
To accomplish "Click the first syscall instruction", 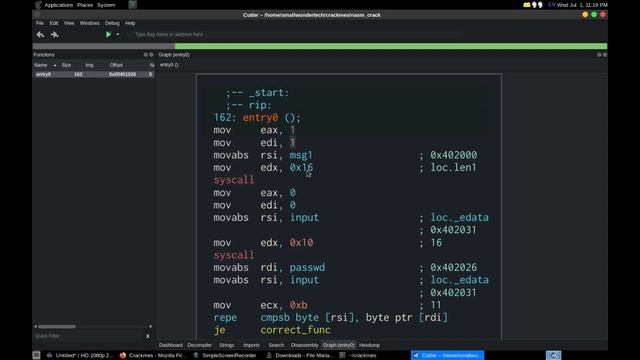I will click(x=234, y=180).
